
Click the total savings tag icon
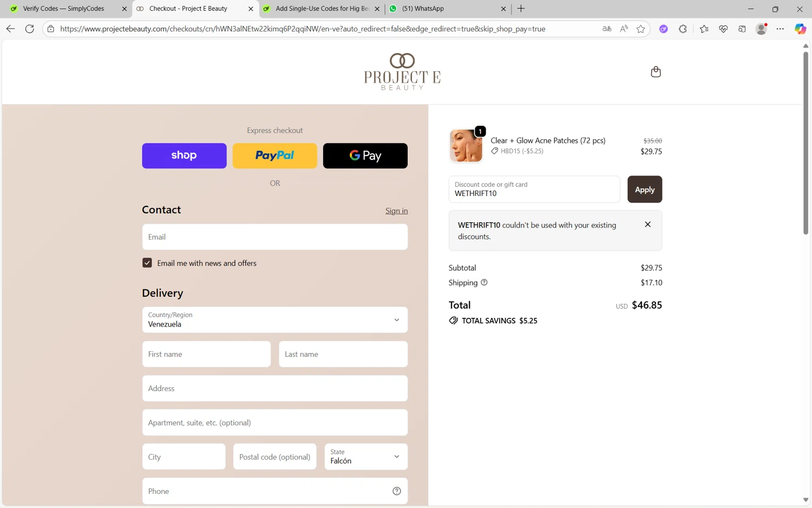coord(453,321)
